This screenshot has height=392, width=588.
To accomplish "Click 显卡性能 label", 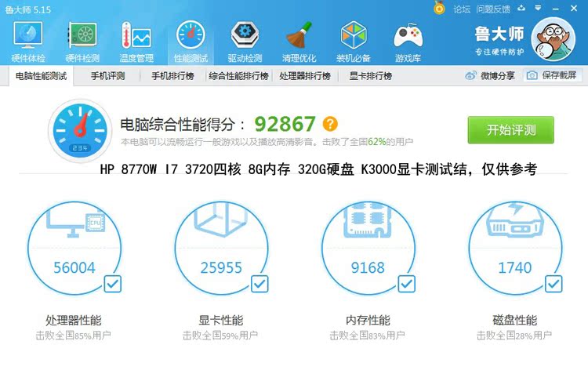I will tap(221, 320).
